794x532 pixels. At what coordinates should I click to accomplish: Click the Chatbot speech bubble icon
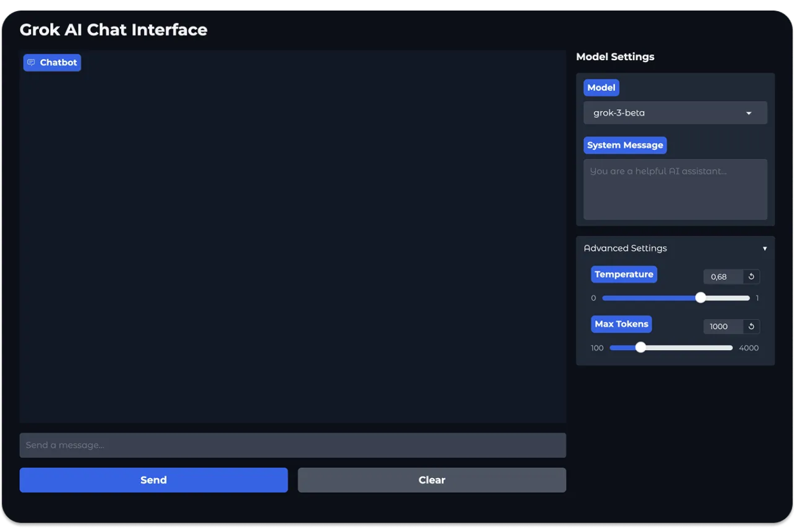[x=31, y=63]
